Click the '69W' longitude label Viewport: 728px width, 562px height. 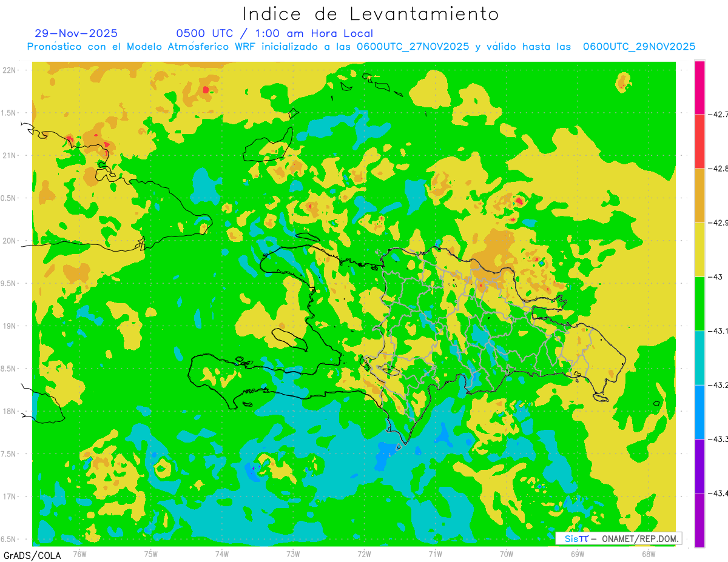(577, 554)
